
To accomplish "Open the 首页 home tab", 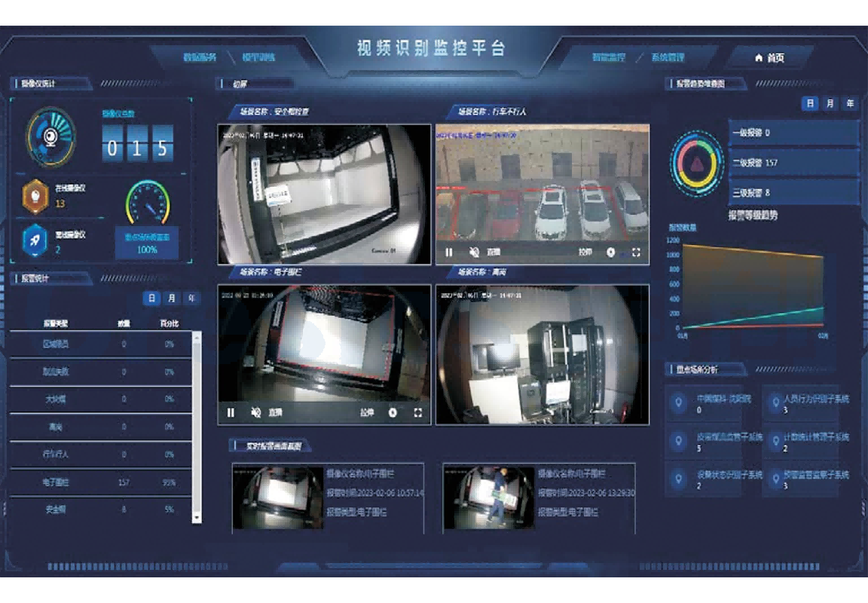I will [769, 57].
